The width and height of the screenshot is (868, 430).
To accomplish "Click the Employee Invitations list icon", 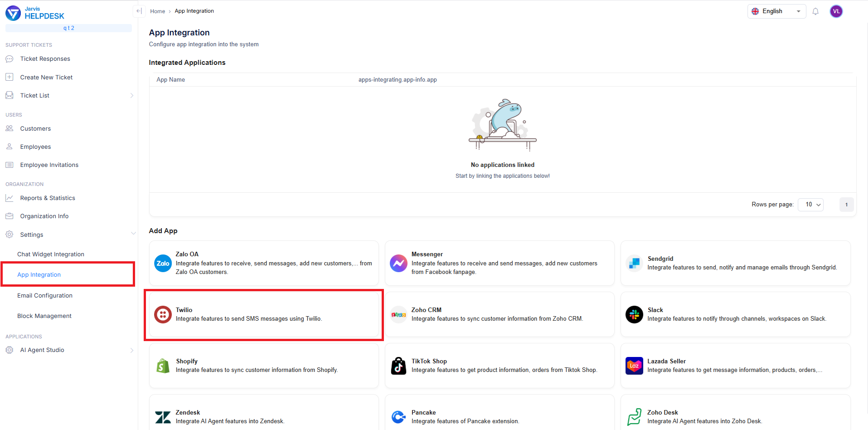I will [9, 165].
